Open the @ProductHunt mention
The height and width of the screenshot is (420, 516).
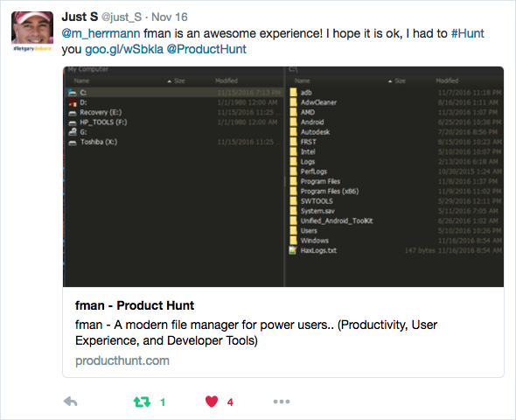tap(206, 49)
